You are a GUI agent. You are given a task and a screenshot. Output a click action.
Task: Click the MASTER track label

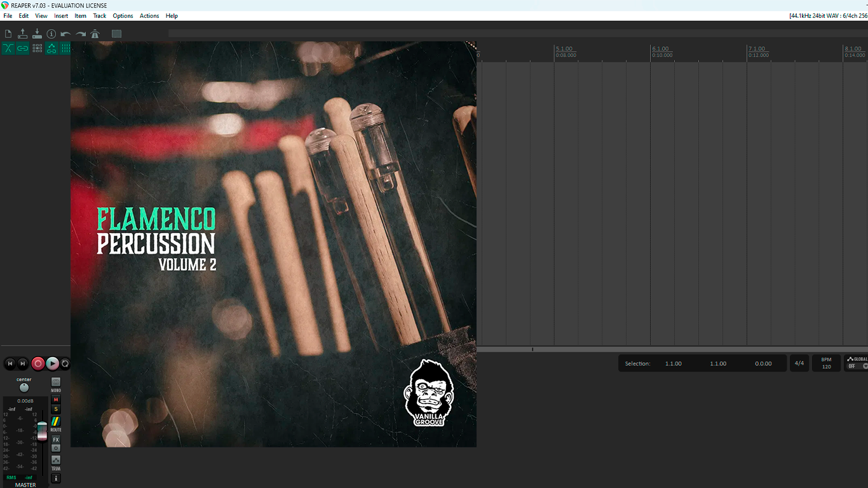coord(25,485)
